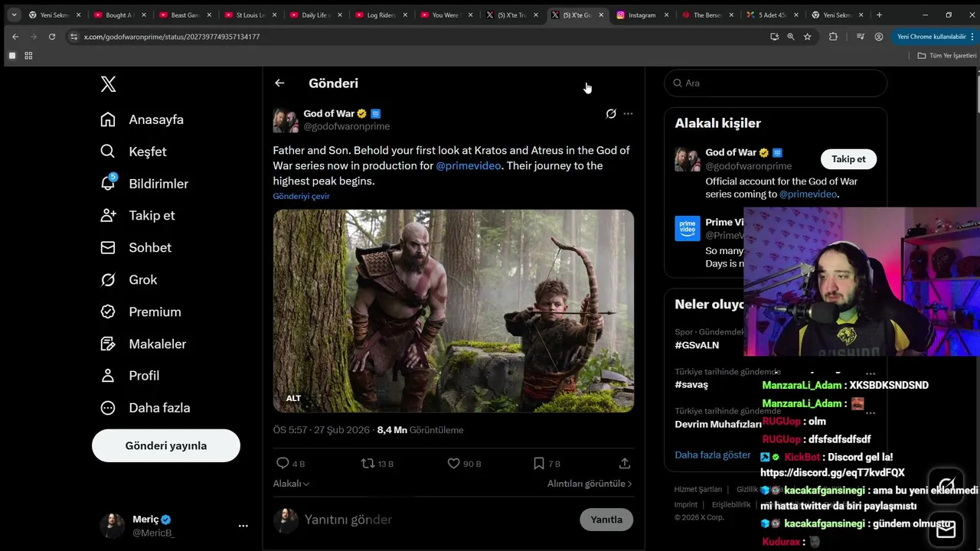Open Premium page

pyautogui.click(x=141, y=311)
